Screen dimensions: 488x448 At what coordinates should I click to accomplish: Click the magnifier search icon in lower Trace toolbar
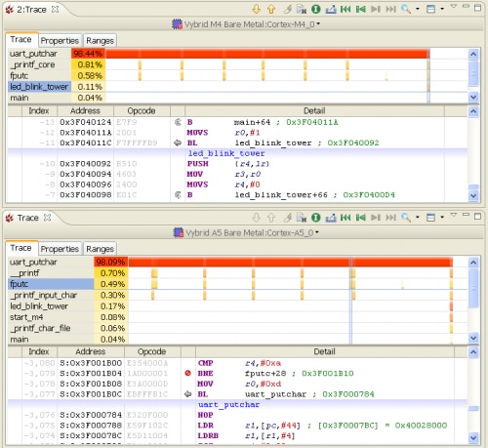(x=406, y=218)
